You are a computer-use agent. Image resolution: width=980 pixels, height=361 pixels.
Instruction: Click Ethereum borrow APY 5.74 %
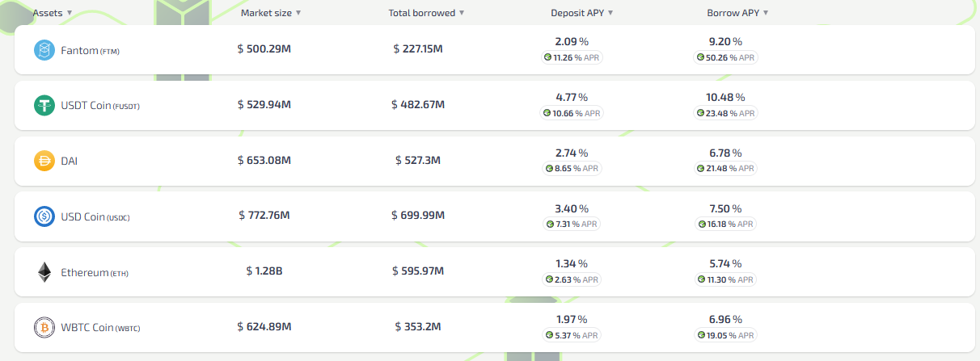(x=726, y=263)
